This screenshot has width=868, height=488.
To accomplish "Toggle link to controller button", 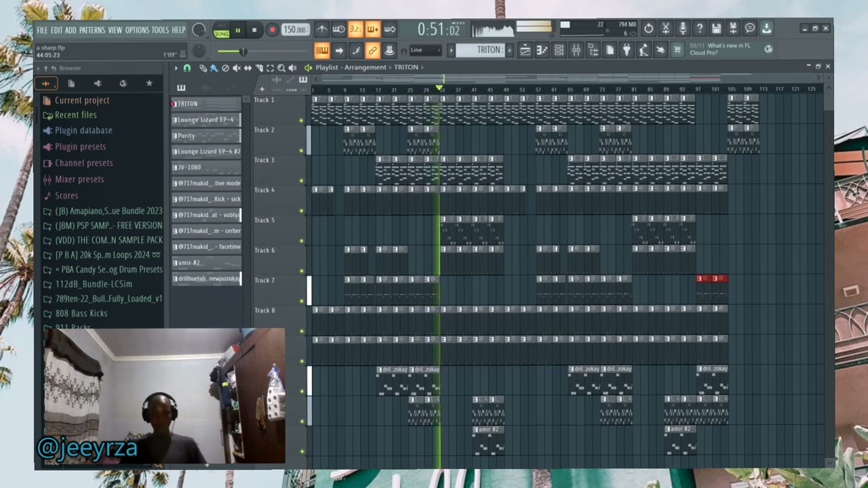I will [x=372, y=50].
